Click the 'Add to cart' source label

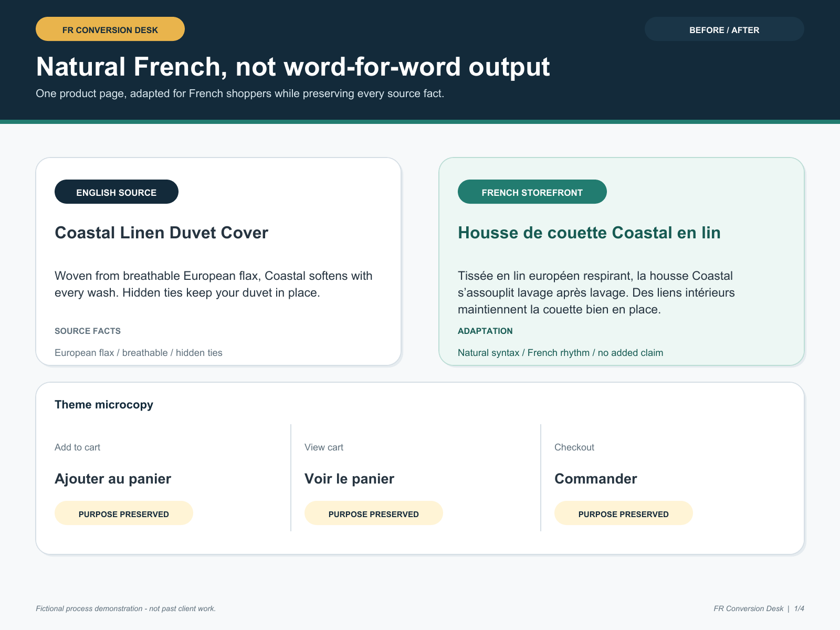77,447
